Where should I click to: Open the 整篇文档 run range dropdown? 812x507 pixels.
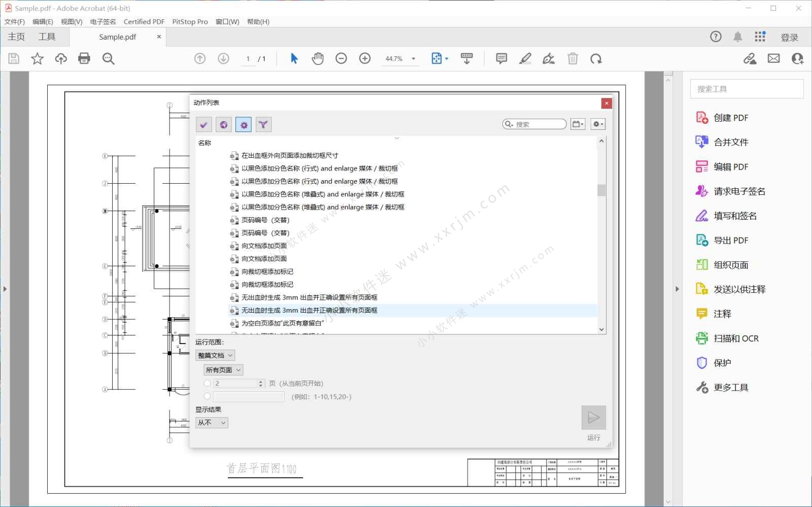tap(215, 355)
